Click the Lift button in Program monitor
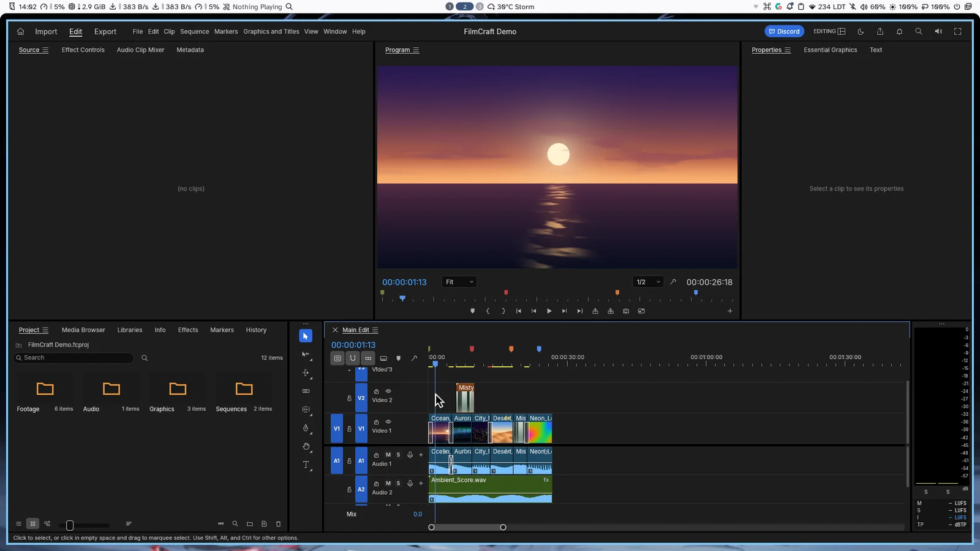 point(595,311)
